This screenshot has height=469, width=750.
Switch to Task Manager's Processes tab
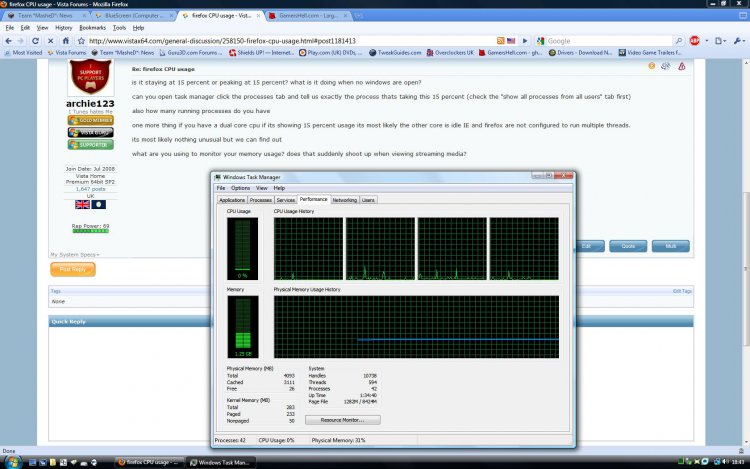pyautogui.click(x=261, y=200)
